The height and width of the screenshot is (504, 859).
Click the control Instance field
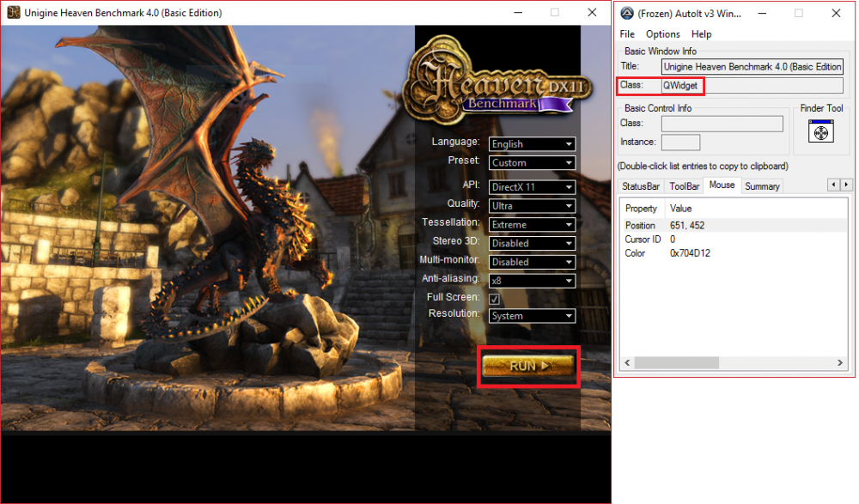tap(679, 143)
